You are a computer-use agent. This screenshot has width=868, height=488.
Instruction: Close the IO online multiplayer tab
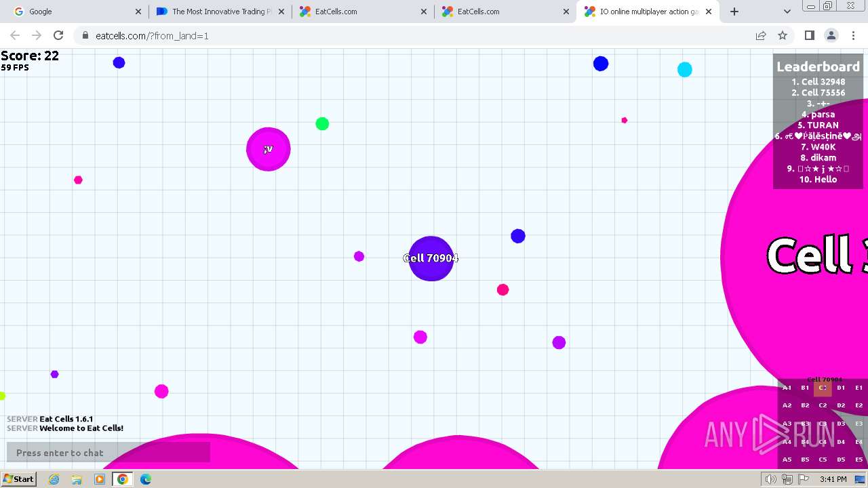[x=709, y=12]
